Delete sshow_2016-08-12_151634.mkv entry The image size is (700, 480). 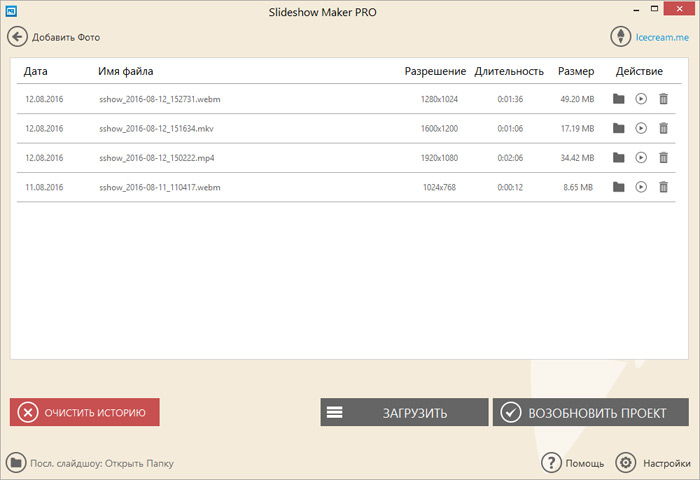[x=663, y=128]
